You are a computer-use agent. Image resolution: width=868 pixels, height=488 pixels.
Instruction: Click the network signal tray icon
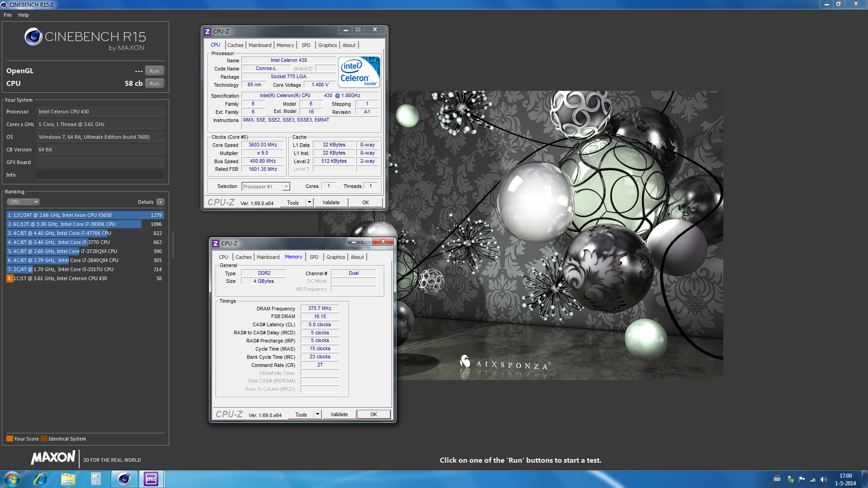(812, 479)
